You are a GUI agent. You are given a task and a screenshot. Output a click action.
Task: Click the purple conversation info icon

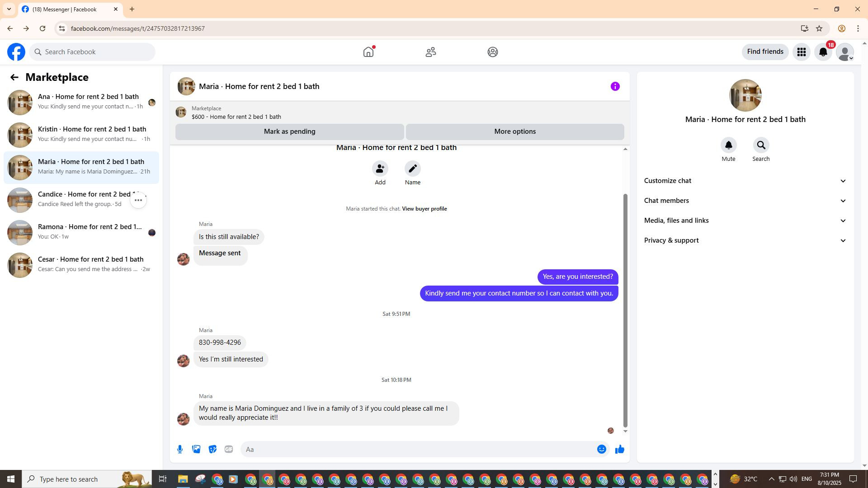(615, 86)
